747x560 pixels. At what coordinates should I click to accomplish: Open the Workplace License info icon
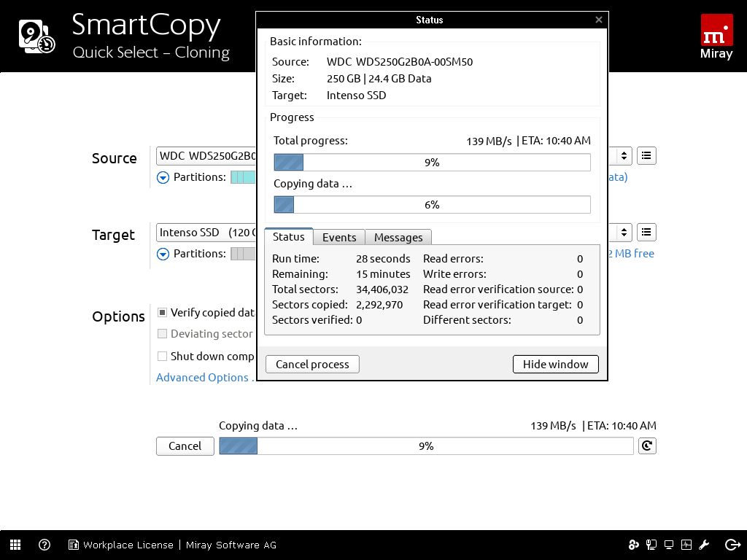74,545
